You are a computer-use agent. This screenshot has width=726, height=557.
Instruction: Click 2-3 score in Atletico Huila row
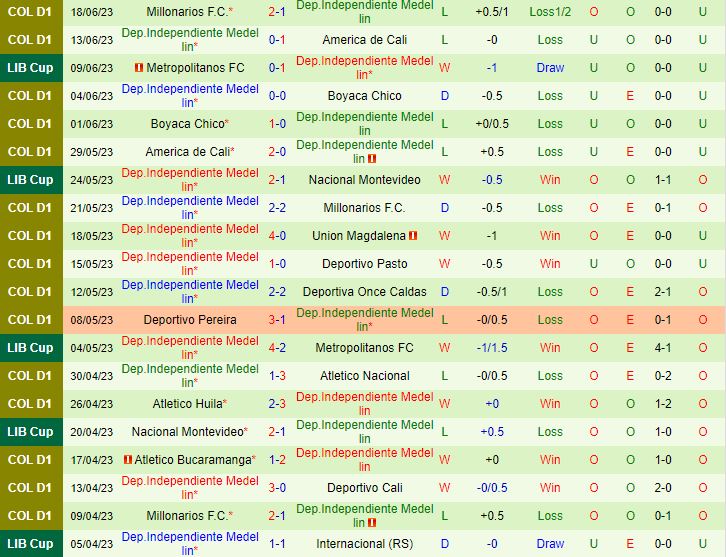(277, 404)
